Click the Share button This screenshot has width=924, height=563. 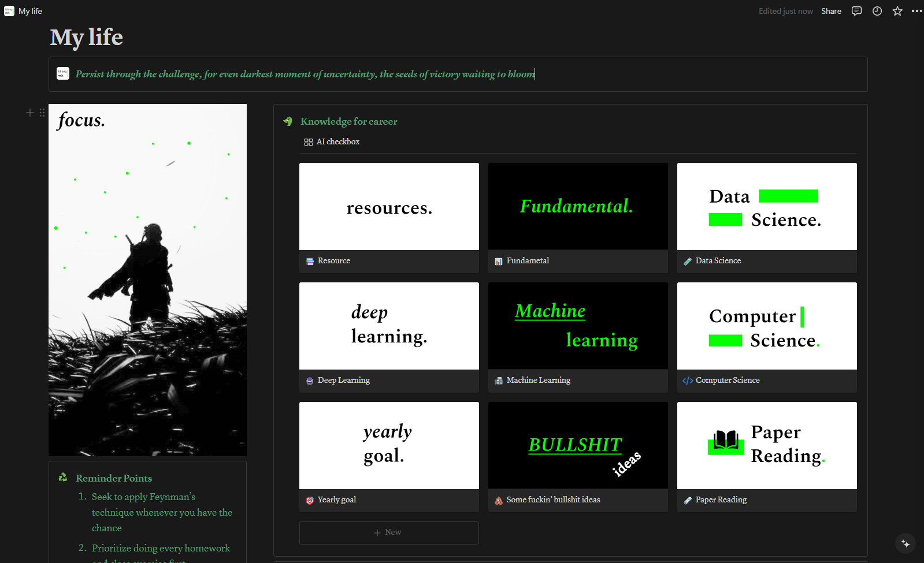click(x=831, y=11)
